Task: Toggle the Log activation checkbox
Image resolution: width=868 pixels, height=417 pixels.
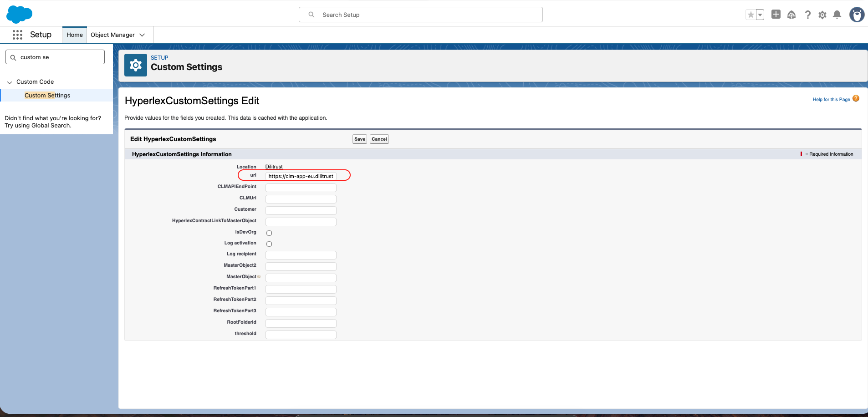Action: click(x=269, y=244)
